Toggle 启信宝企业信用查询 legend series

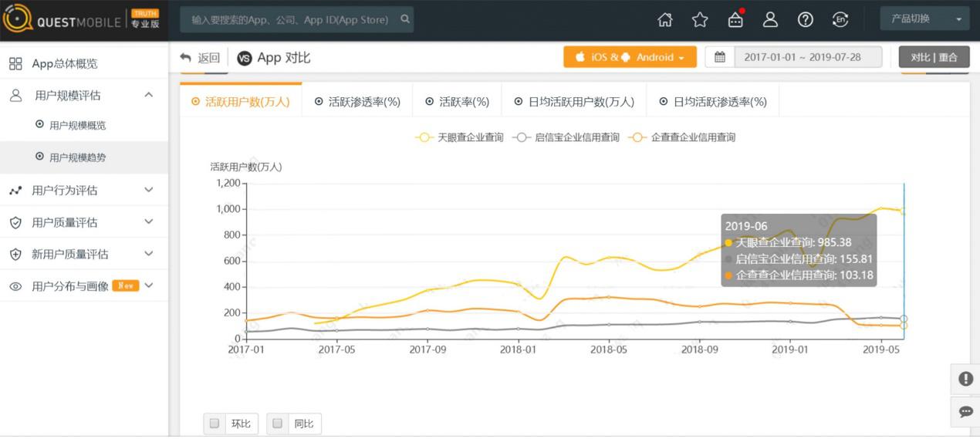tap(566, 137)
